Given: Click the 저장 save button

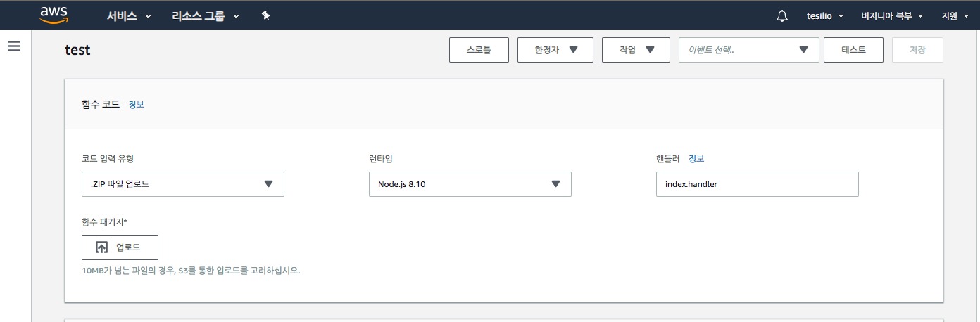Looking at the screenshot, I should [917, 50].
